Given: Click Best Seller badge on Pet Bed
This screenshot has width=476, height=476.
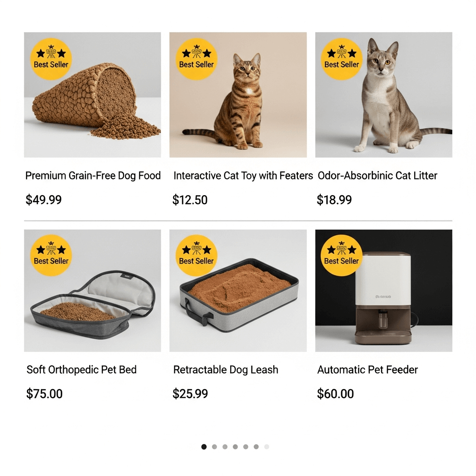Looking at the screenshot, I should coord(51,255).
